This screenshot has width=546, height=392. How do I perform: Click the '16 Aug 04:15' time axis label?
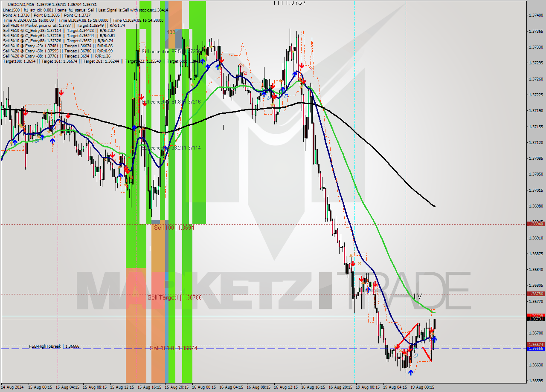(231, 388)
